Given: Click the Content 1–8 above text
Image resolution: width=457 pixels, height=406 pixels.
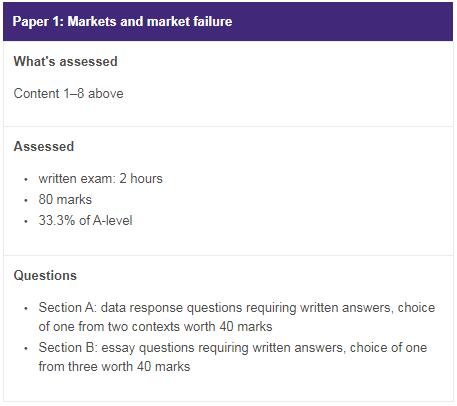Looking at the screenshot, I should [68, 93].
